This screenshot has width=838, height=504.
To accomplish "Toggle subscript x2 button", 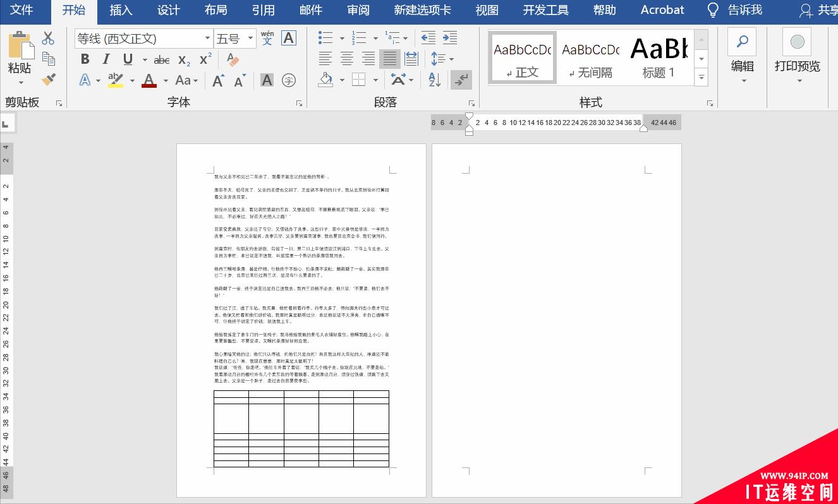I will [x=184, y=60].
